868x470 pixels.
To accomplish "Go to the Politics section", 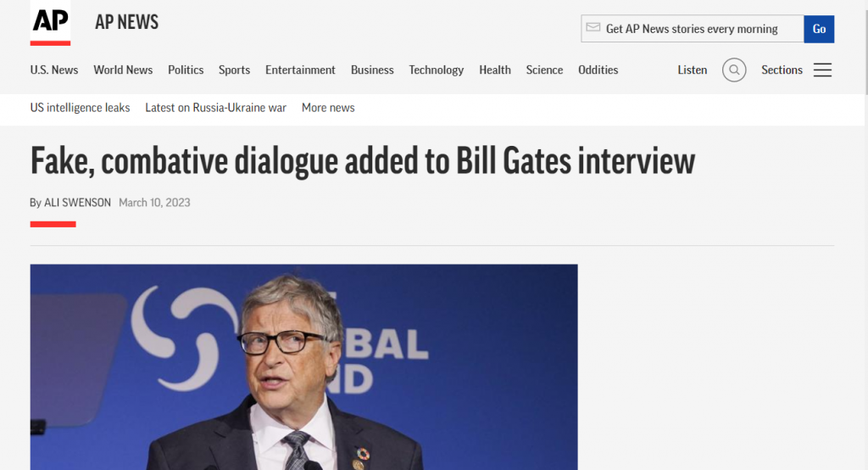I will point(186,70).
